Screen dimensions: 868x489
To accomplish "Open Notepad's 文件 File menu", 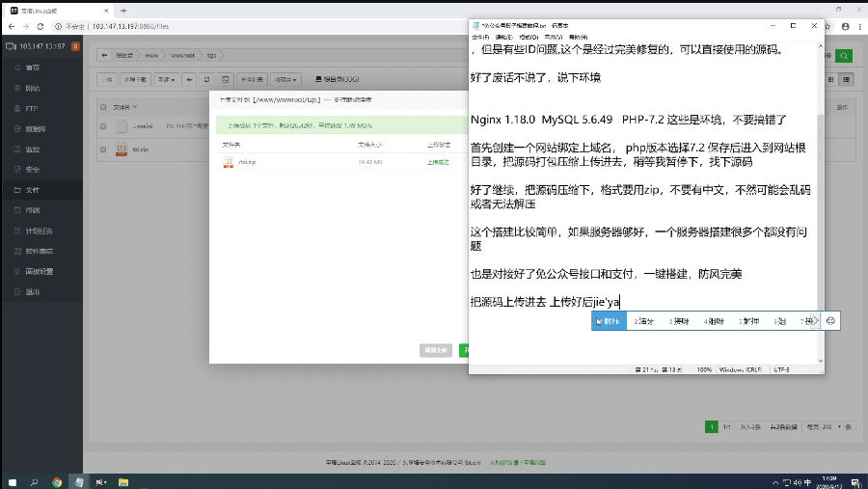I will [x=479, y=37].
